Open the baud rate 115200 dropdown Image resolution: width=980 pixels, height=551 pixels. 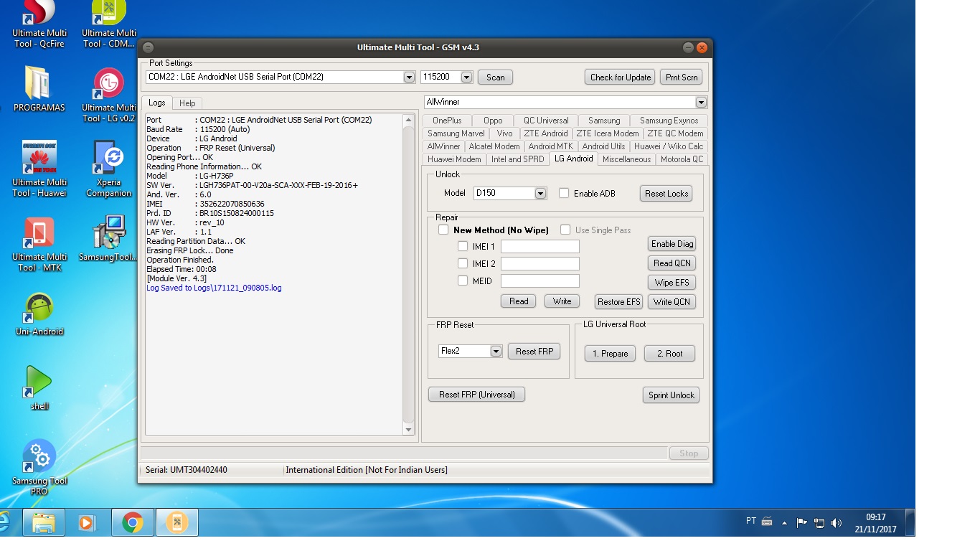(x=466, y=77)
